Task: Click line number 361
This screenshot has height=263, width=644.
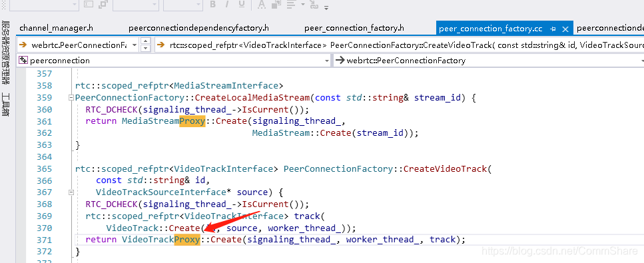Action: point(45,121)
